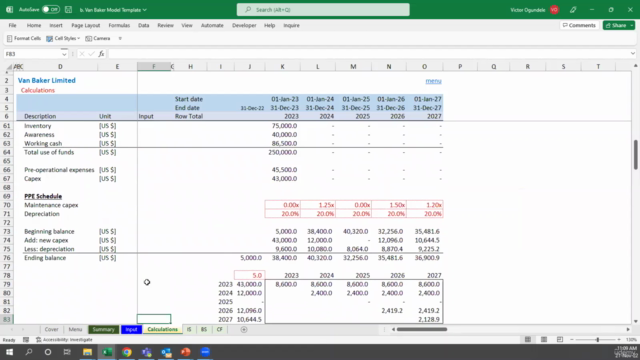This screenshot has width=640, height=360.
Task: Open PowerPoint from the taskbar
Action: tap(185, 351)
